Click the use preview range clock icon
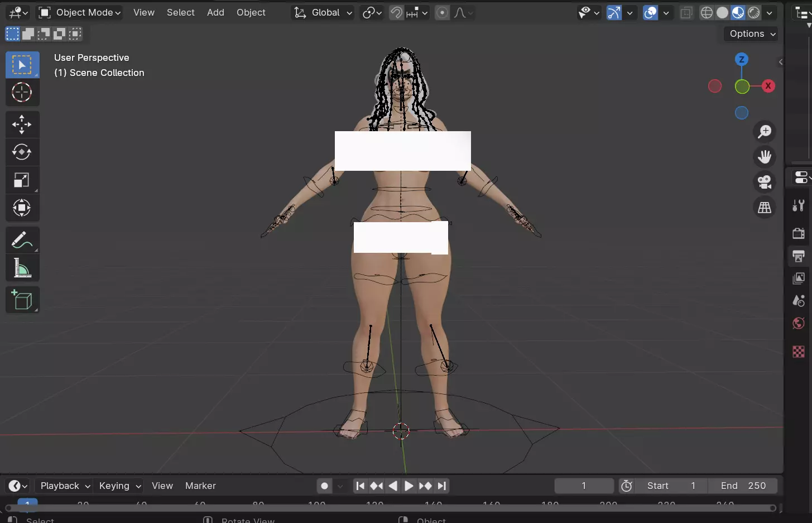This screenshot has width=812, height=523. coord(627,486)
